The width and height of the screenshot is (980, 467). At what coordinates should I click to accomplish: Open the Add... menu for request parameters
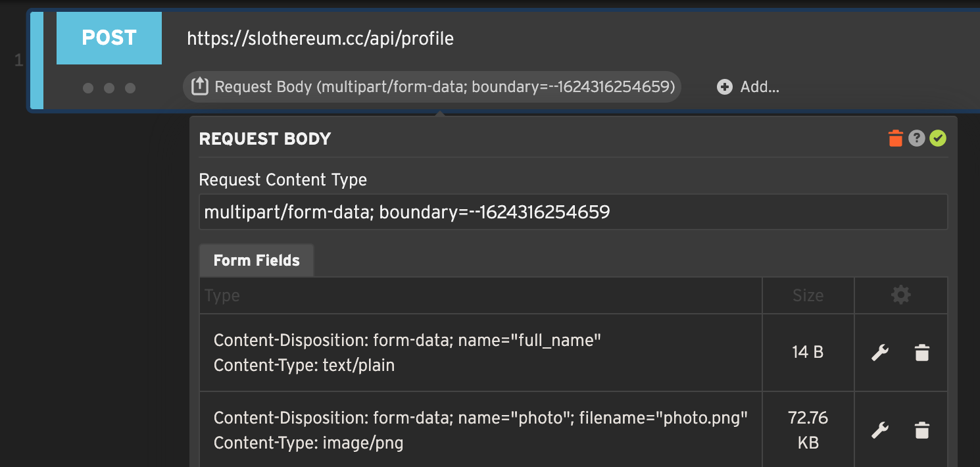tap(748, 86)
